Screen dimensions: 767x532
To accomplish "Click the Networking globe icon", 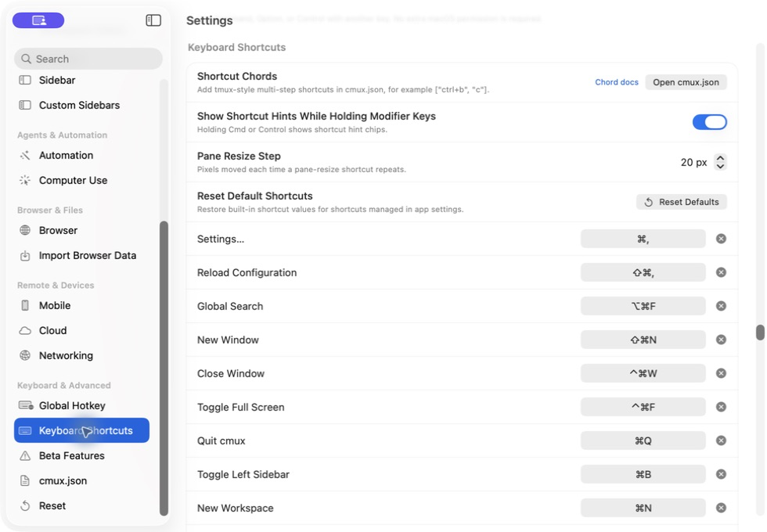I will 25,355.
